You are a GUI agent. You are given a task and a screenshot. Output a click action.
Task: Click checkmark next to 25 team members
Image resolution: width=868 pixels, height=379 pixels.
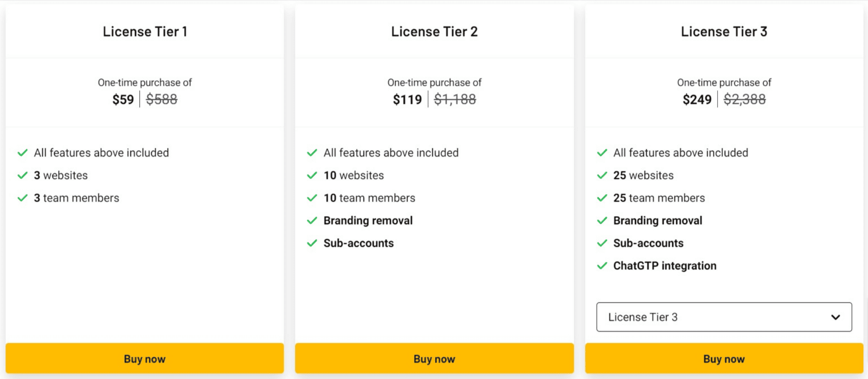click(x=602, y=198)
